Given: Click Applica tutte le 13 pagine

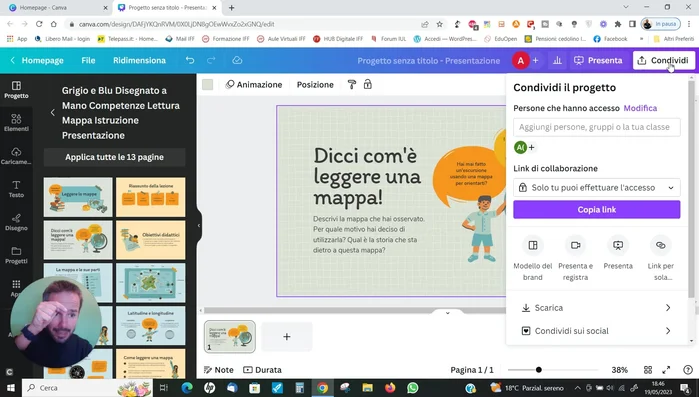Looking at the screenshot, I should pos(115,157).
